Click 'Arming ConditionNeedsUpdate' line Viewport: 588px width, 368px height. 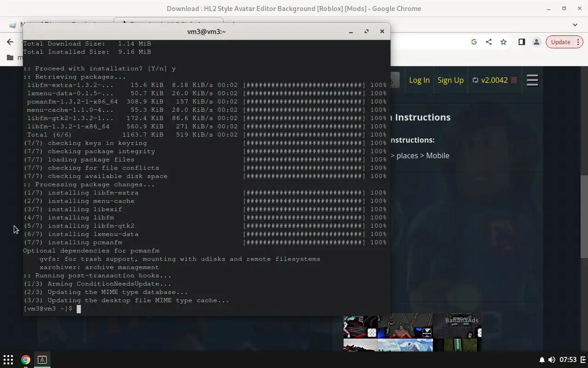click(x=97, y=284)
